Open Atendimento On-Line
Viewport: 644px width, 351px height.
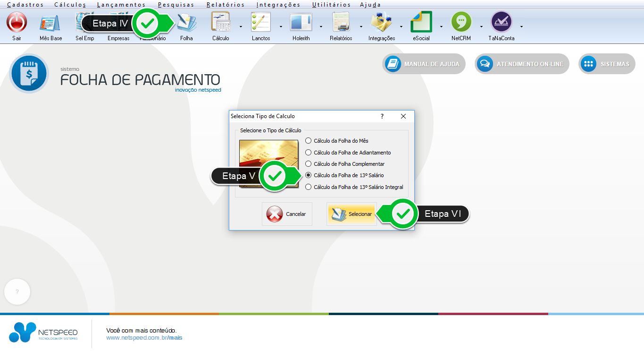522,64
